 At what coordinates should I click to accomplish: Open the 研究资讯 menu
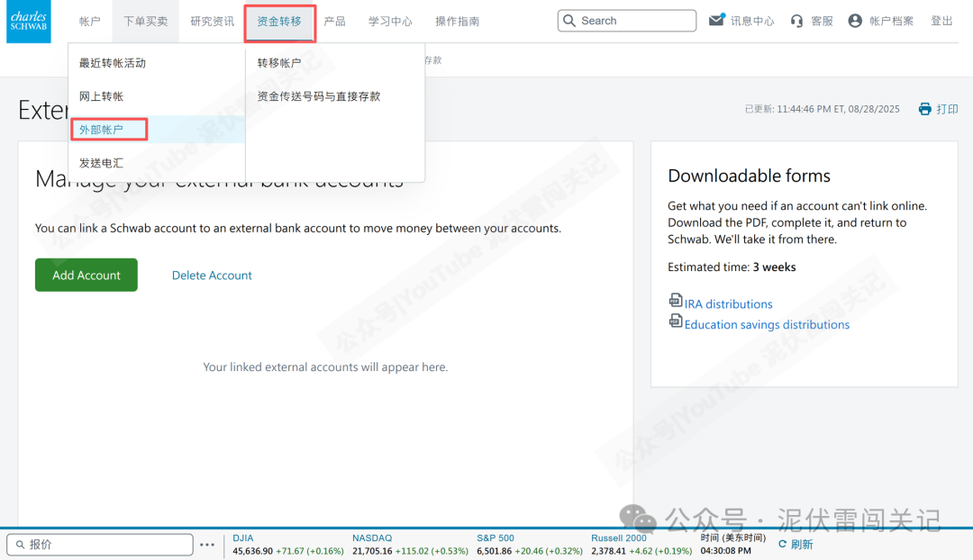213,21
